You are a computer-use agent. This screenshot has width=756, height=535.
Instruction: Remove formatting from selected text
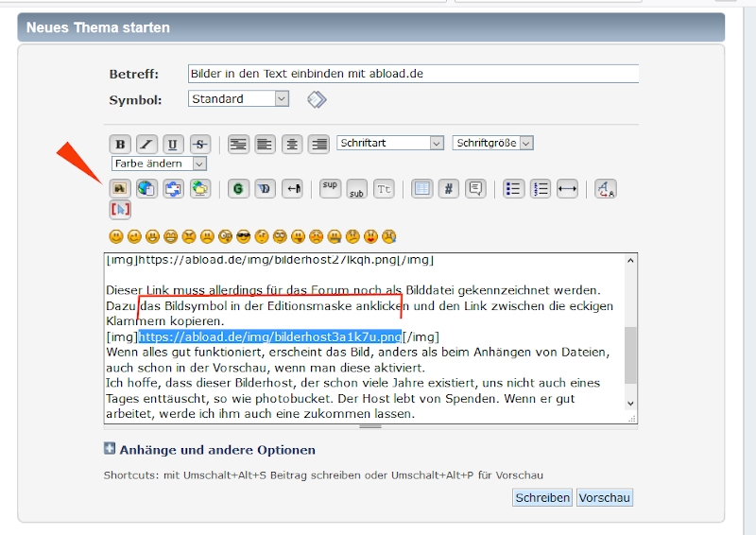606,188
